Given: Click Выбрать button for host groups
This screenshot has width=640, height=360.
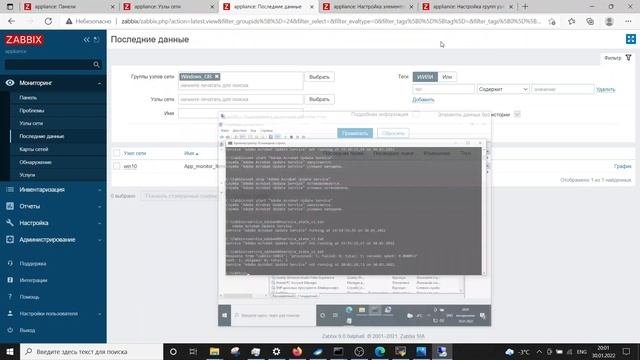Looking at the screenshot, I should click(x=319, y=77).
